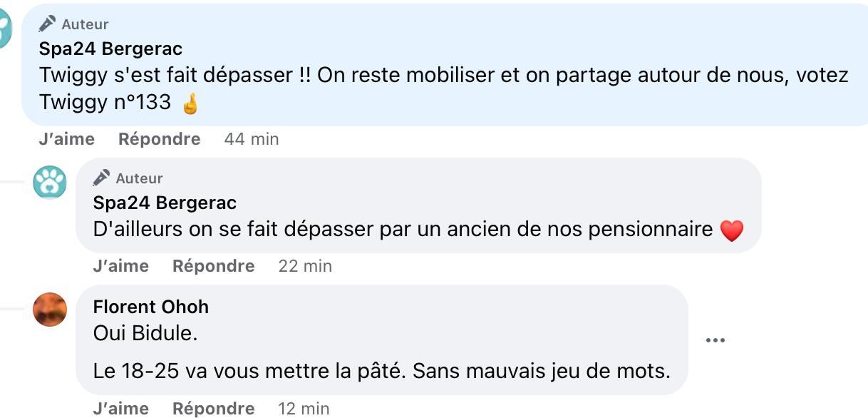Viewport: 868px width, 418px height.
Task: Click the paw avatar beside the Spa24 reply
Action: [50, 183]
